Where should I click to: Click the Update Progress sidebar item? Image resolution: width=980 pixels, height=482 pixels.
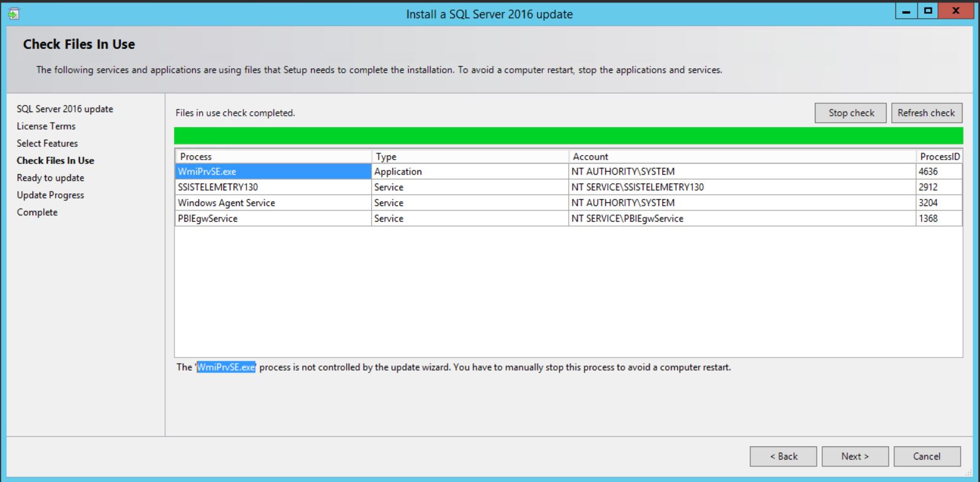click(50, 195)
